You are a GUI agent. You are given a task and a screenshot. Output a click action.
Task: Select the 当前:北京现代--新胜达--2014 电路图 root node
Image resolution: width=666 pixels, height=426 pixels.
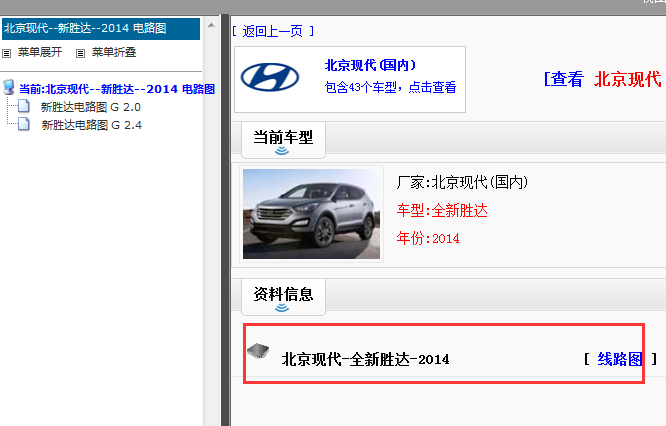tap(117, 89)
